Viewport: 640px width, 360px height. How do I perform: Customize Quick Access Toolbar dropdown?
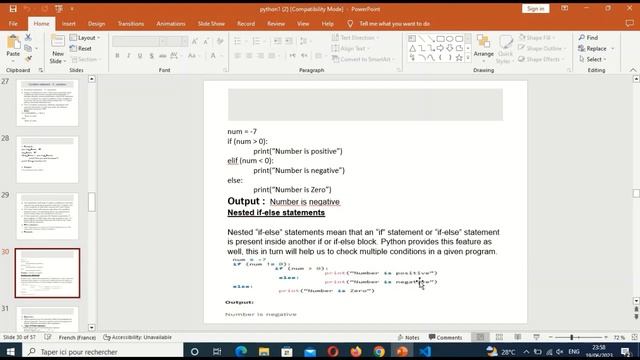[72, 9]
